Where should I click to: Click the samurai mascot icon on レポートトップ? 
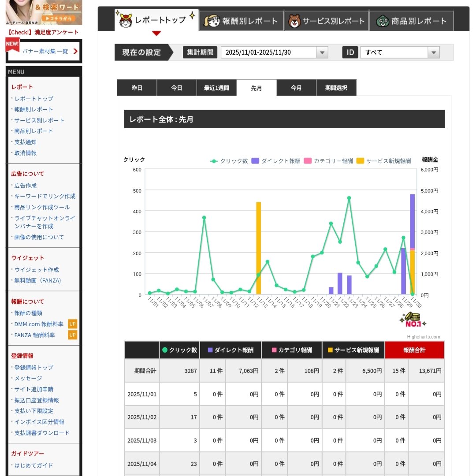(126, 21)
